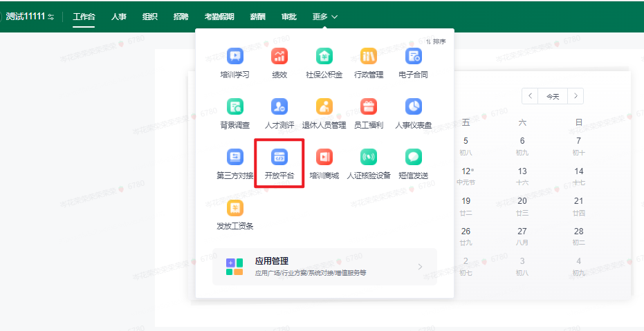Select calendar date 26 廿九
The height and width of the screenshot is (331, 644).
(466, 236)
